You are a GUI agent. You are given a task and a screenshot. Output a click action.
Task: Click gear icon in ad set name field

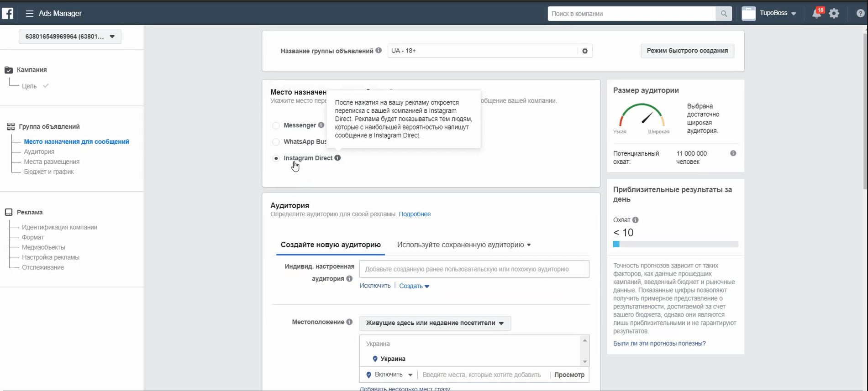585,51
